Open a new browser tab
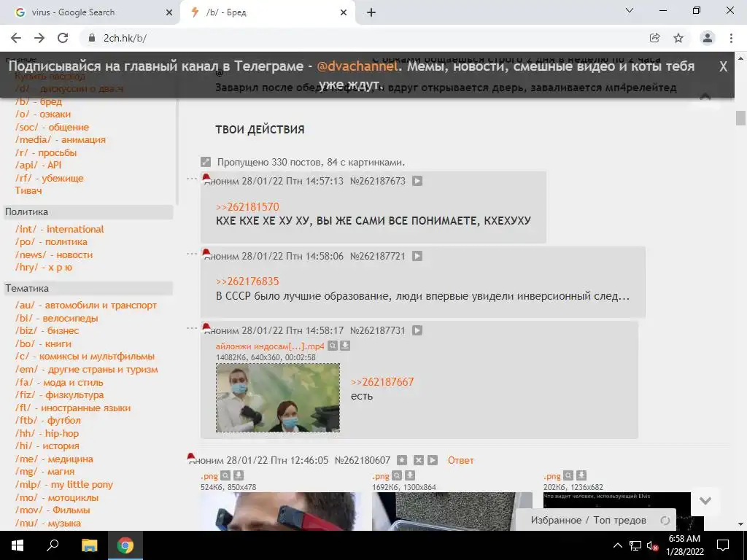This screenshot has width=747, height=560. point(371,12)
